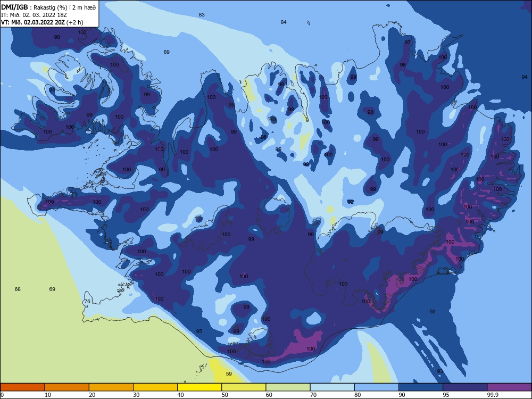Click the purple above-99.9 legend swatch
Screen dimensions: 532x399
click(x=509, y=387)
